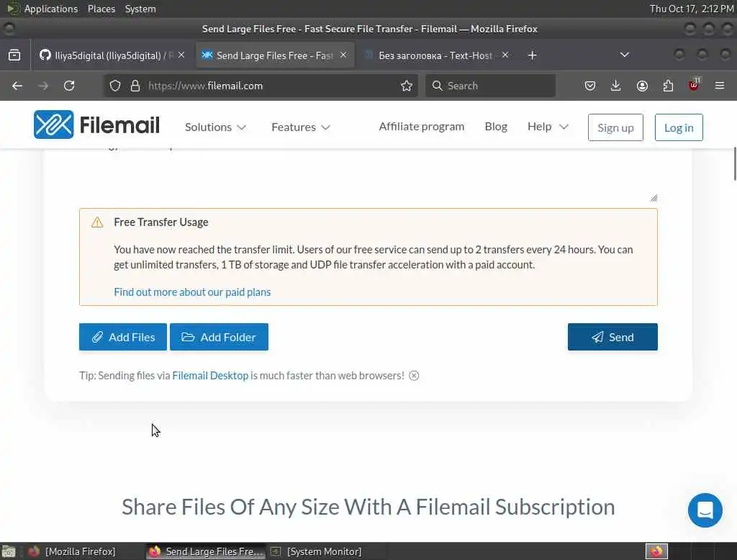The image size is (737, 560).
Task: Close the GitHub Iliya5digital tab
Action: click(x=181, y=55)
